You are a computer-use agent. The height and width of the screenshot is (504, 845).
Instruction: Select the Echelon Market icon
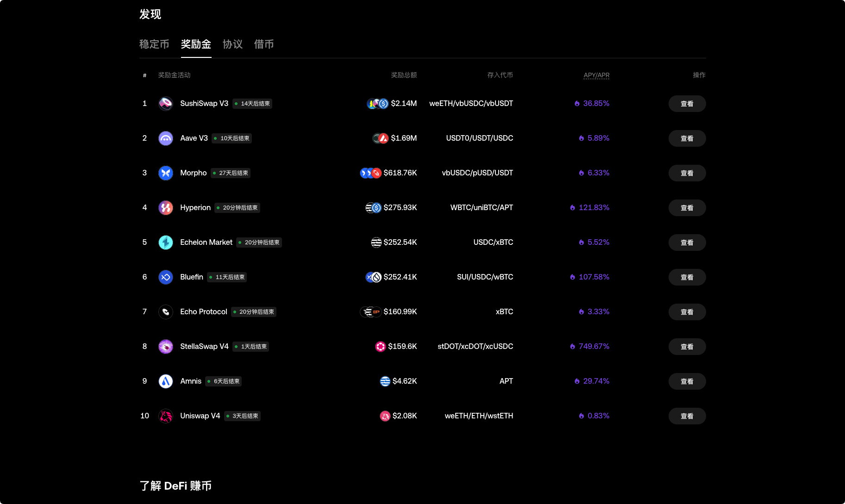coord(165,242)
